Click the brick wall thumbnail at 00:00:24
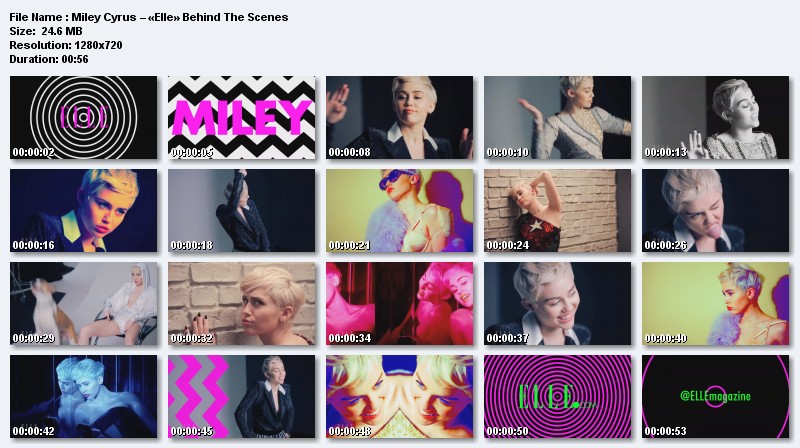Image resolution: width=800 pixels, height=448 pixels. tap(557, 210)
